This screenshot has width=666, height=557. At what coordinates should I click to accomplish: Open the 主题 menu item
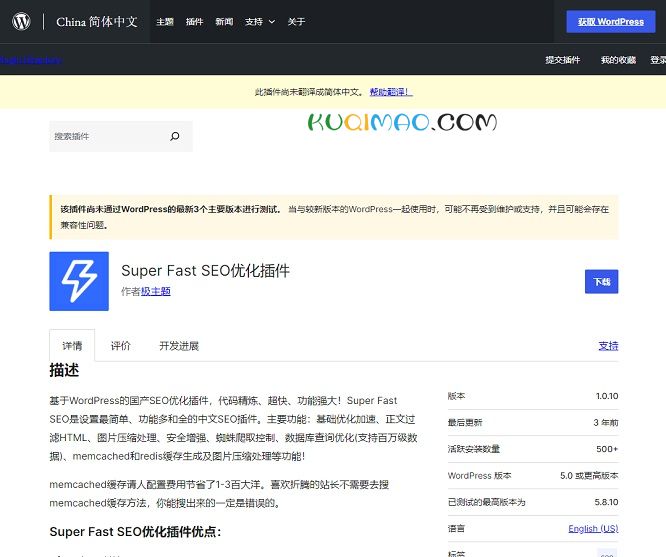point(165,22)
